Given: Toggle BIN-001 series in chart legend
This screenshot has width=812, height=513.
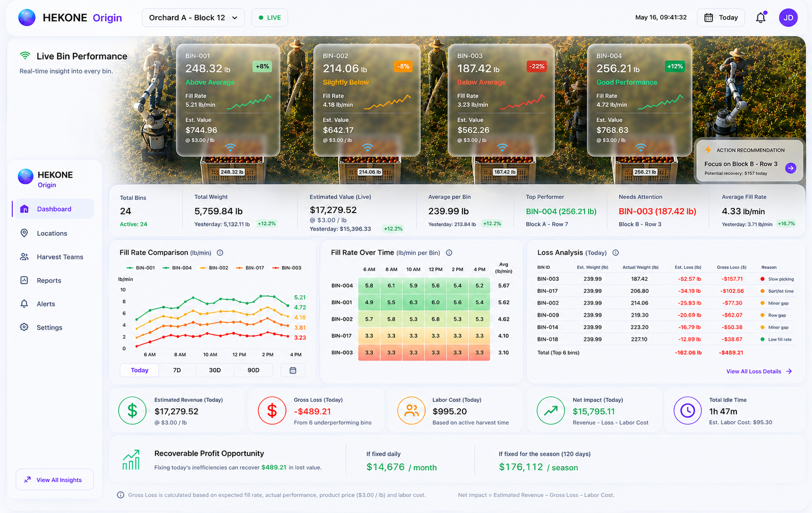Looking at the screenshot, I should [x=140, y=268].
